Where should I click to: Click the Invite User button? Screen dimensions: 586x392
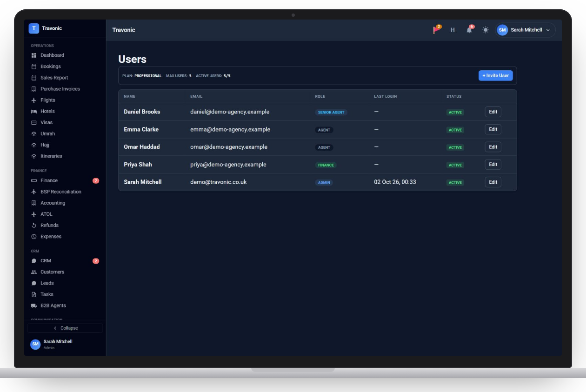495,75
